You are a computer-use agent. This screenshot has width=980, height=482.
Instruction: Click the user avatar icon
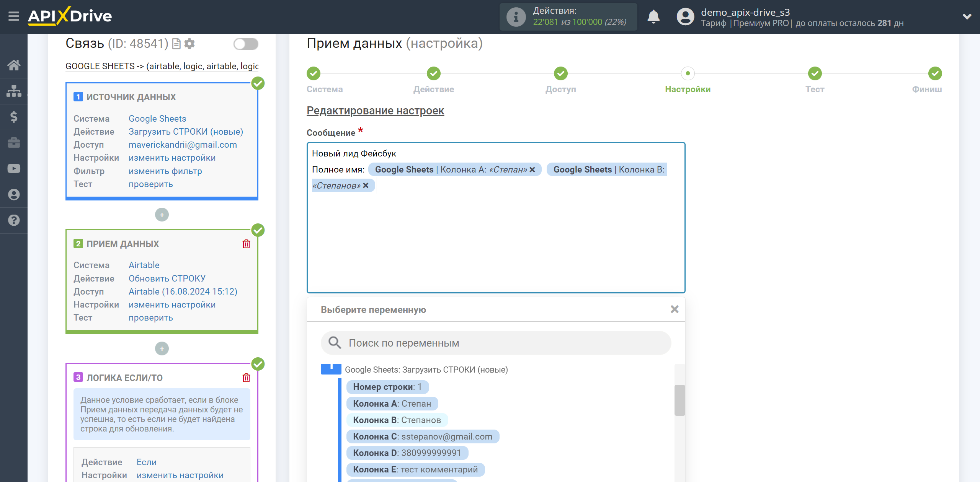pos(685,17)
